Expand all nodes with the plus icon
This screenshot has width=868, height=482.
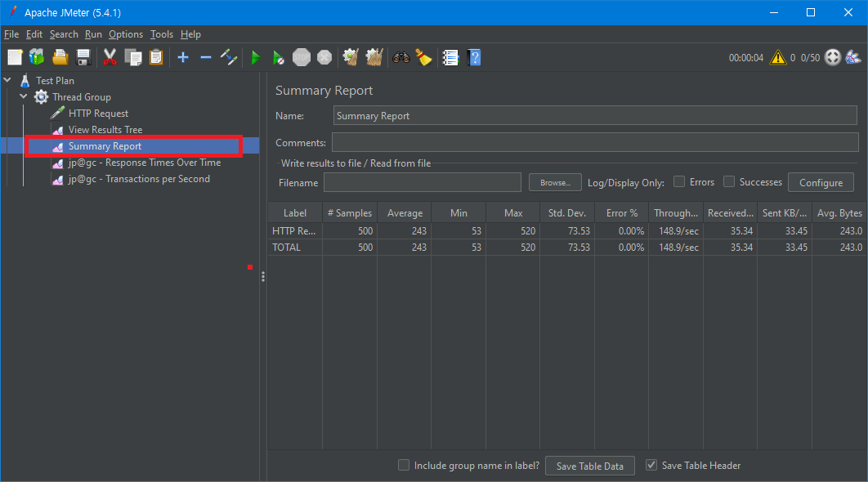click(x=183, y=57)
